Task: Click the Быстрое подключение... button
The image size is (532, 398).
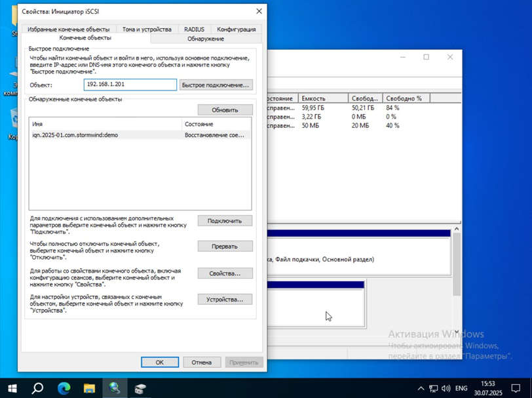Action: pyautogui.click(x=216, y=85)
